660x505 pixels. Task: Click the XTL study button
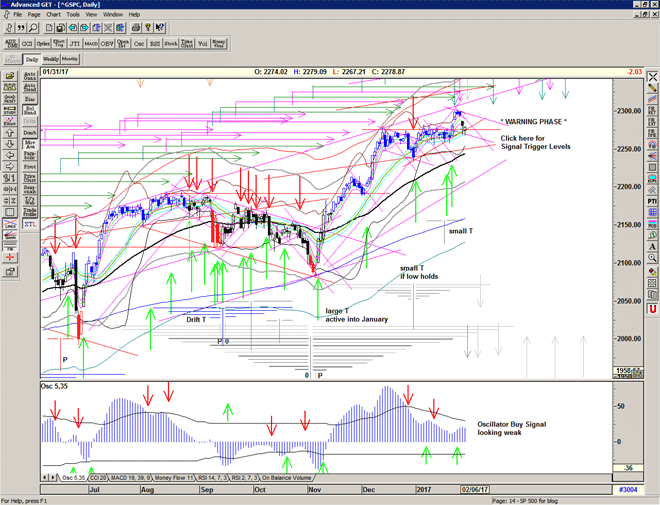30,226
